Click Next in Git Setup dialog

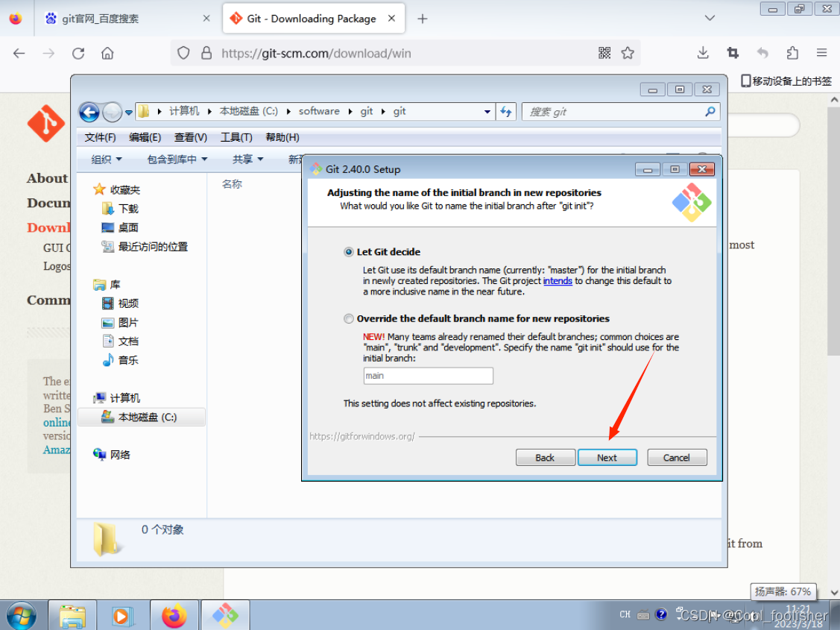pos(607,458)
